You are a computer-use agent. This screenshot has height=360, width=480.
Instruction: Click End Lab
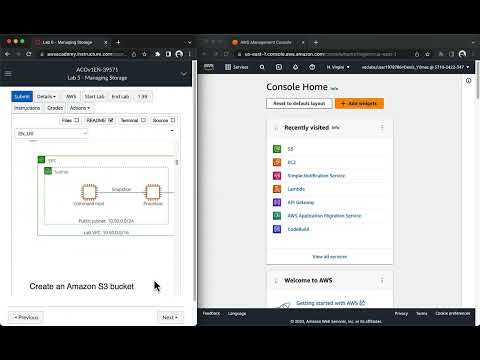pos(120,97)
